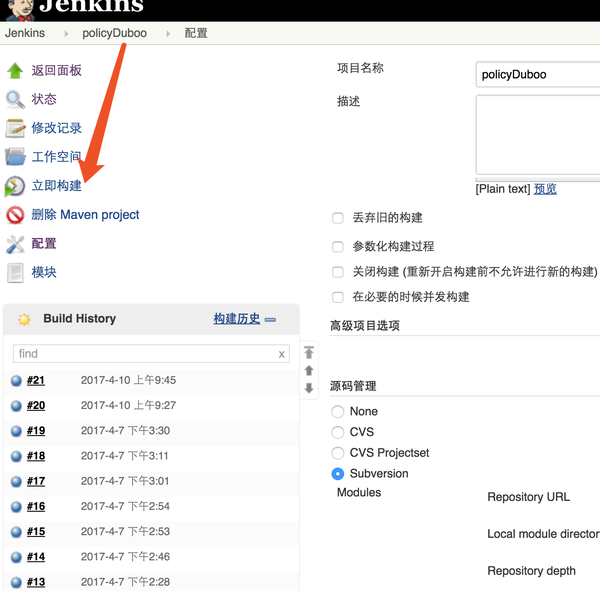The image size is (600, 591).
Task: Open the 状态 page link
Action: coord(44,99)
